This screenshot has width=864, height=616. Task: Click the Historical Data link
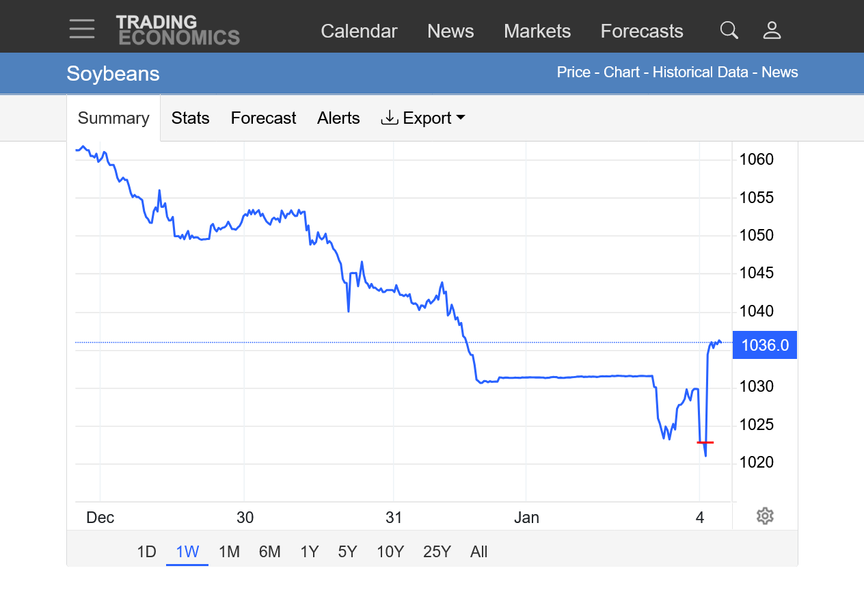pyautogui.click(x=700, y=72)
